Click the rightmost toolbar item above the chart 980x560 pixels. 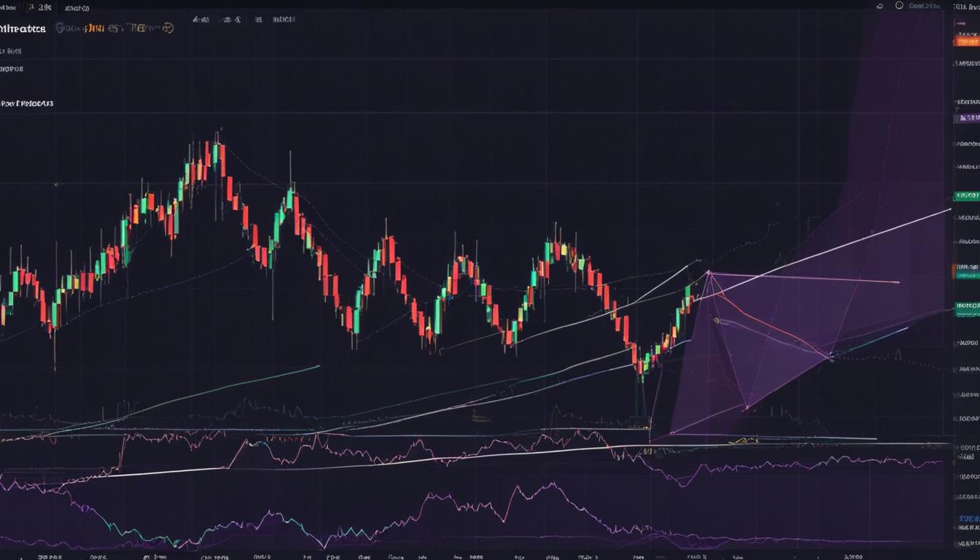coord(284,20)
